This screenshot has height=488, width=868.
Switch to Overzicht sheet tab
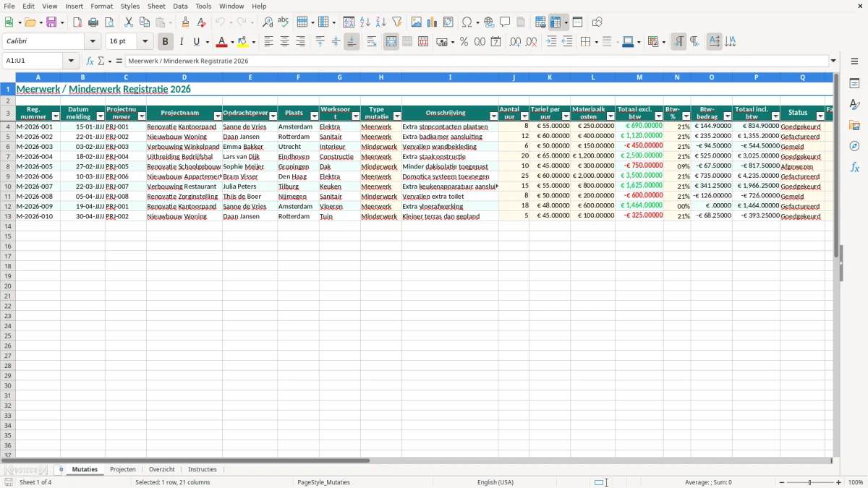pos(162,469)
